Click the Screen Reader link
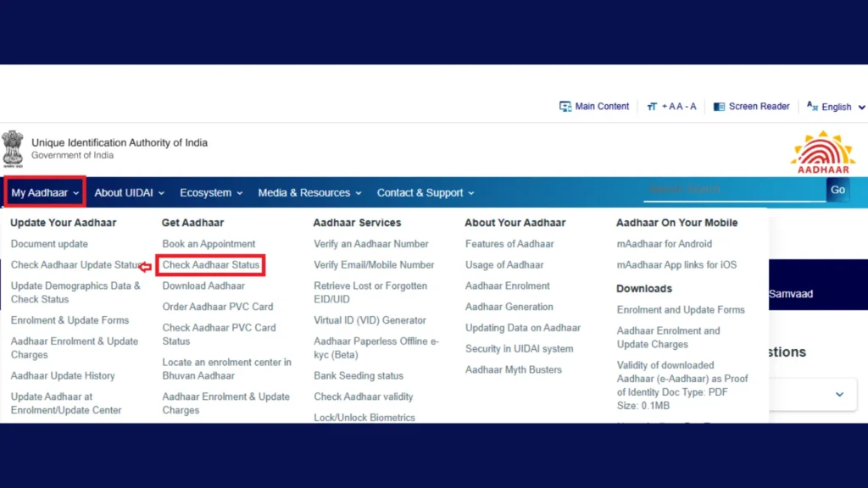 pos(759,106)
